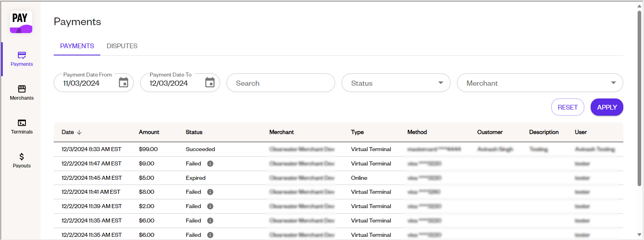Switch to the Payments tab
Screen dimensions: 644x240
pyautogui.click(x=77, y=46)
